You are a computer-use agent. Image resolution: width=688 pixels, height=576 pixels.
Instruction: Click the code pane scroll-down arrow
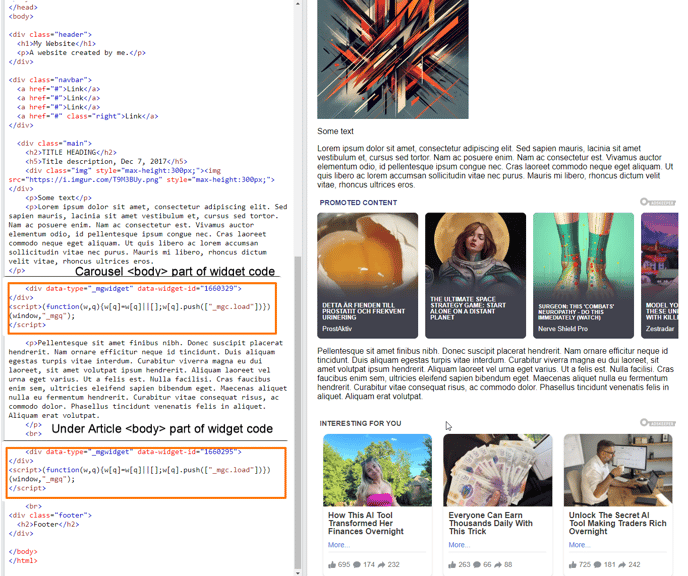298,572
